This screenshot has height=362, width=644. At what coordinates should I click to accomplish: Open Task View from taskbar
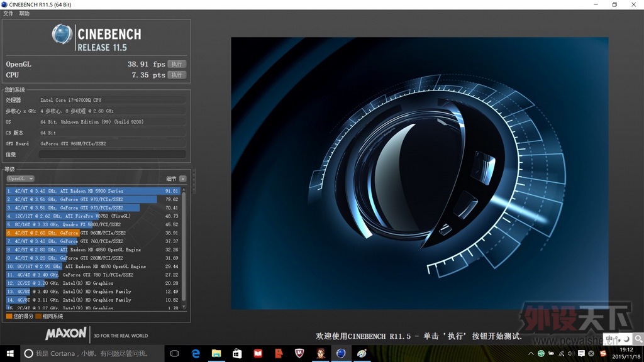[175, 353]
